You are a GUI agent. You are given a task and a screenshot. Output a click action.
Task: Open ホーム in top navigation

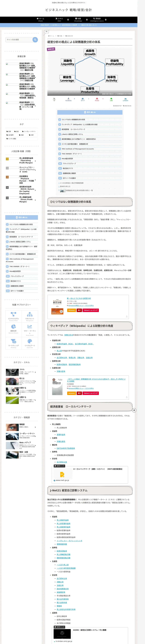click(x=40, y=20)
